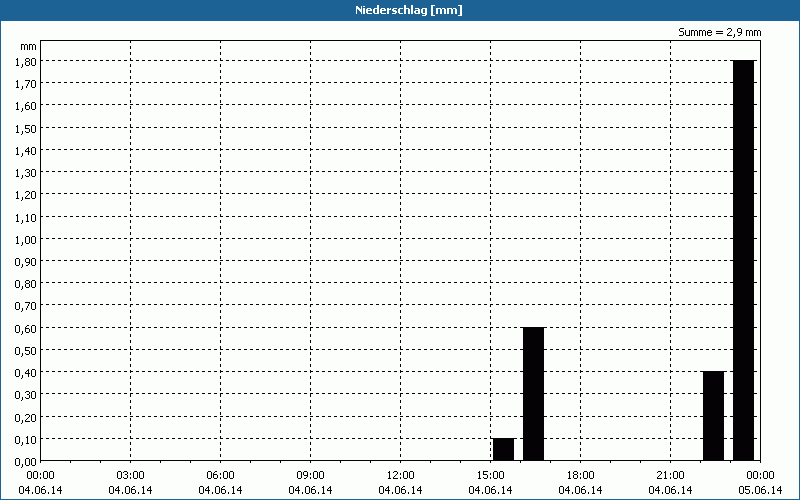Click the 0,30 y-axis label
The width and height of the screenshot is (800, 500).
point(26,395)
